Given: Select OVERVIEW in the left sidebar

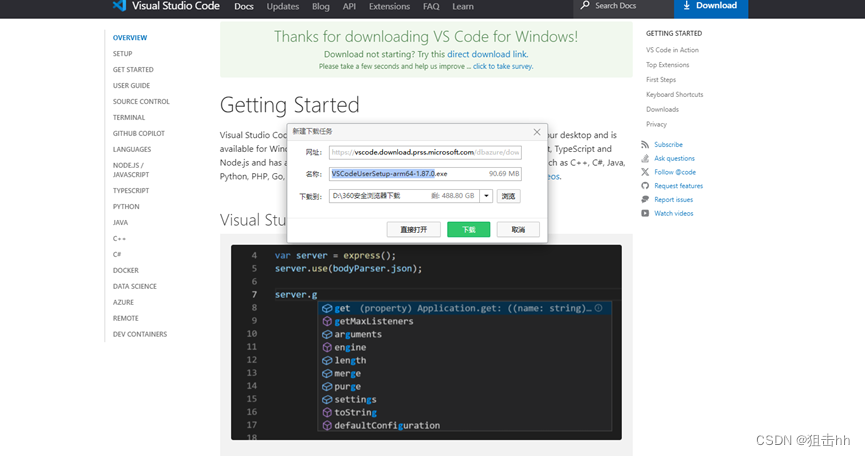Looking at the screenshot, I should [x=130, y=37].
